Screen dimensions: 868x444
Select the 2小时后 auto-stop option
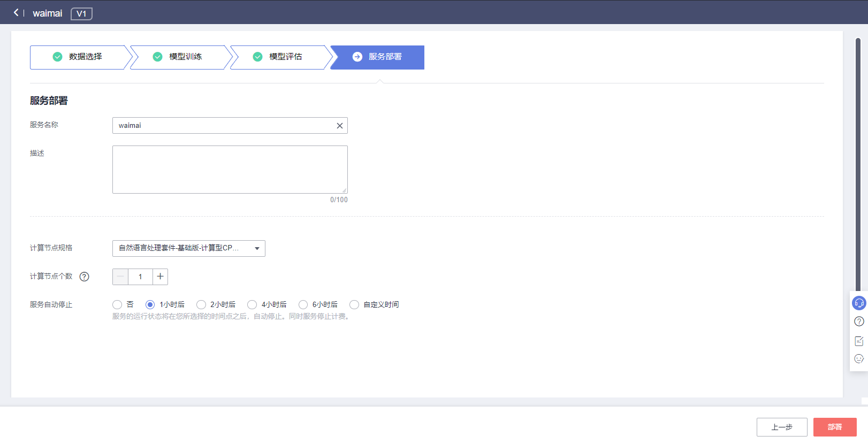click(201, 304)
